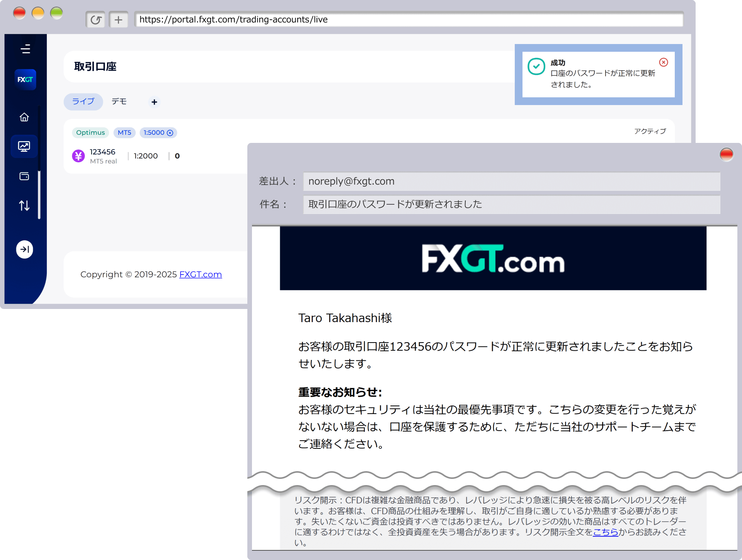Go to Home via sidebar house icon

(x=24, y=117)
